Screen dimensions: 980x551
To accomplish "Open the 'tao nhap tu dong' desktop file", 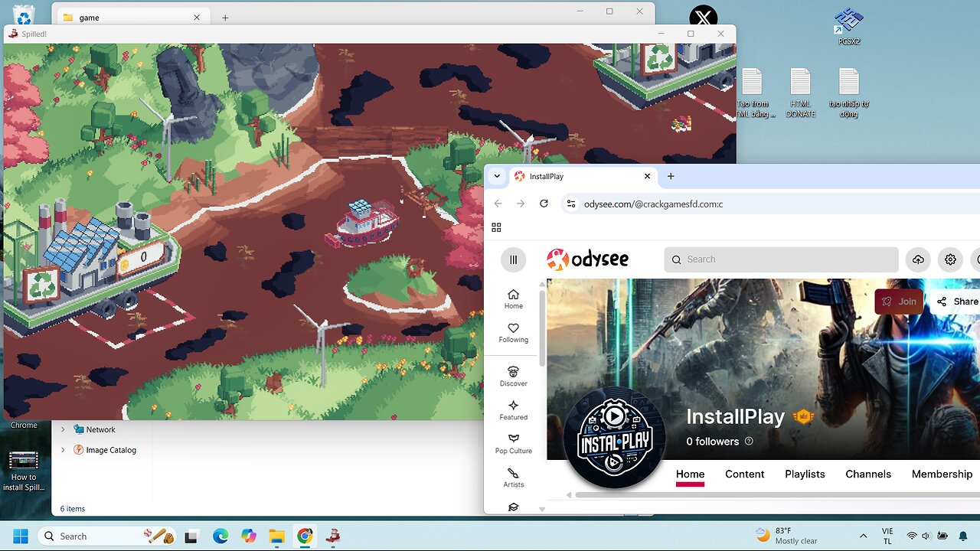I will pos(848,93).
